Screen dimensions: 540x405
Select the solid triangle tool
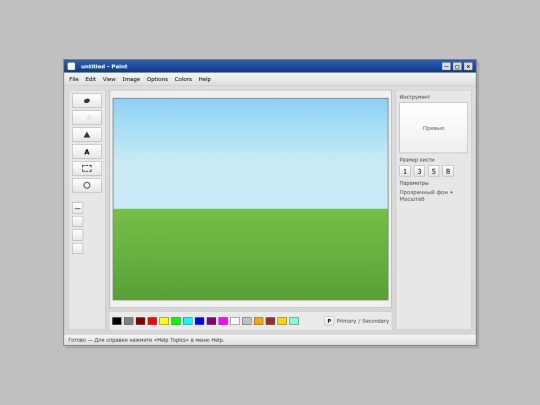click(87, 134)
